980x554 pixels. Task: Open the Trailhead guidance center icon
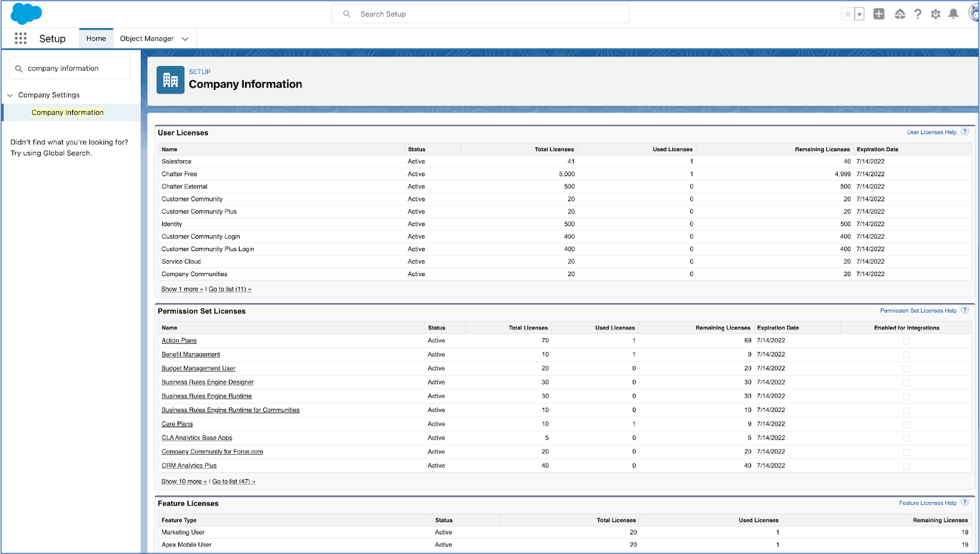pyautogui.click(x=900, y=13)
